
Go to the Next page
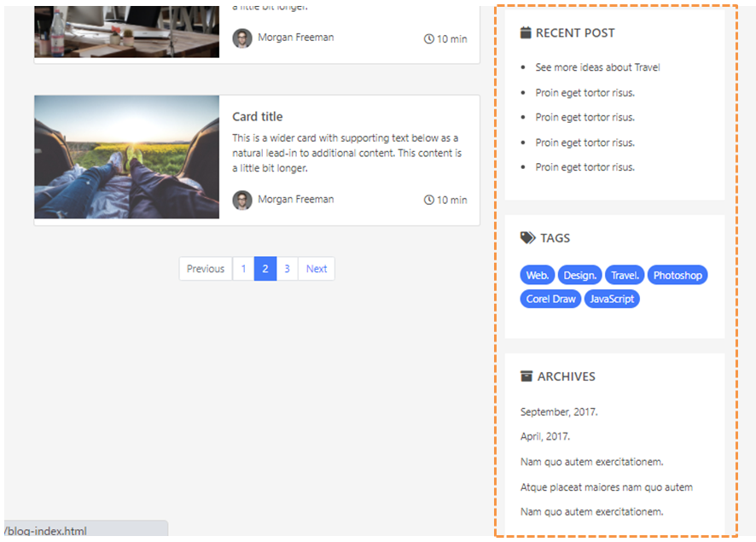point(317,269)
